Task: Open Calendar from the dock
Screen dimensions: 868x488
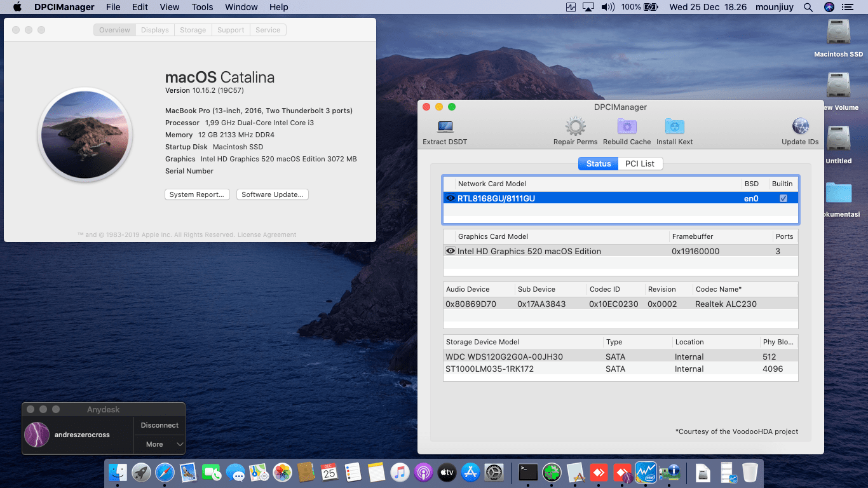Action: [329, 472]
